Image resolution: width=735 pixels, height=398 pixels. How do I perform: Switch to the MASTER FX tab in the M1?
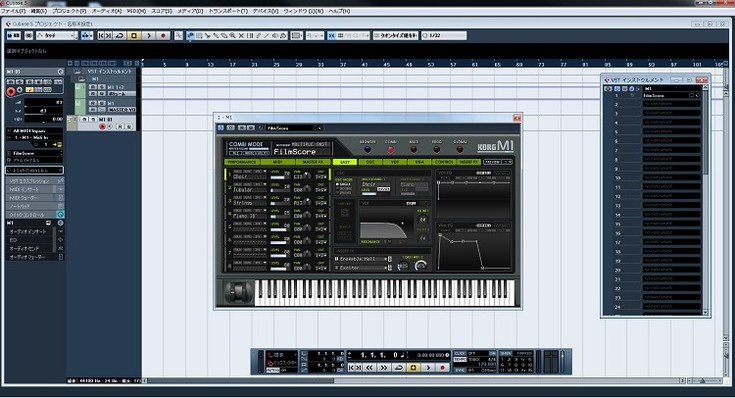click(x=313, y=162)
